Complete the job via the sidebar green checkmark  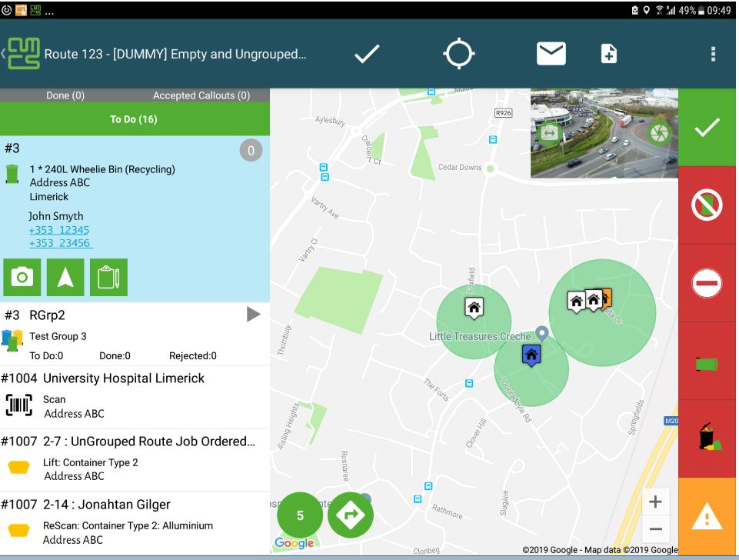(x=706, y=127)
